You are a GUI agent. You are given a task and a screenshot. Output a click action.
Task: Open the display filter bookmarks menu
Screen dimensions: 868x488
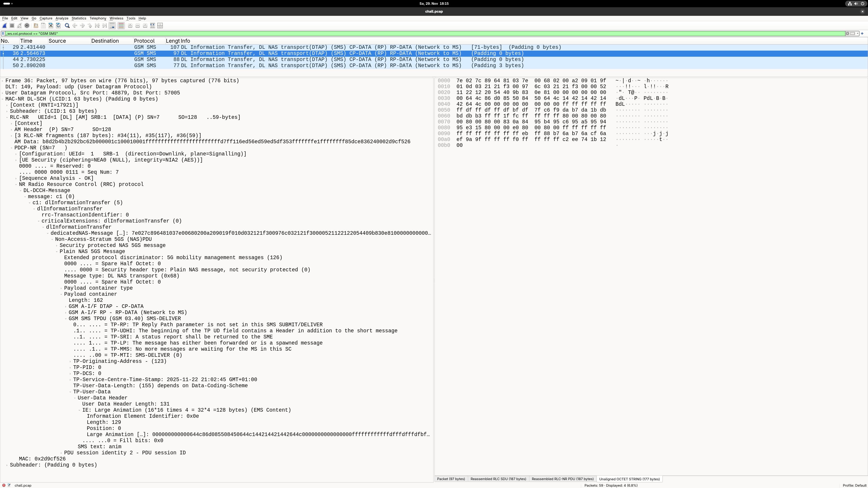coord(3,34)
